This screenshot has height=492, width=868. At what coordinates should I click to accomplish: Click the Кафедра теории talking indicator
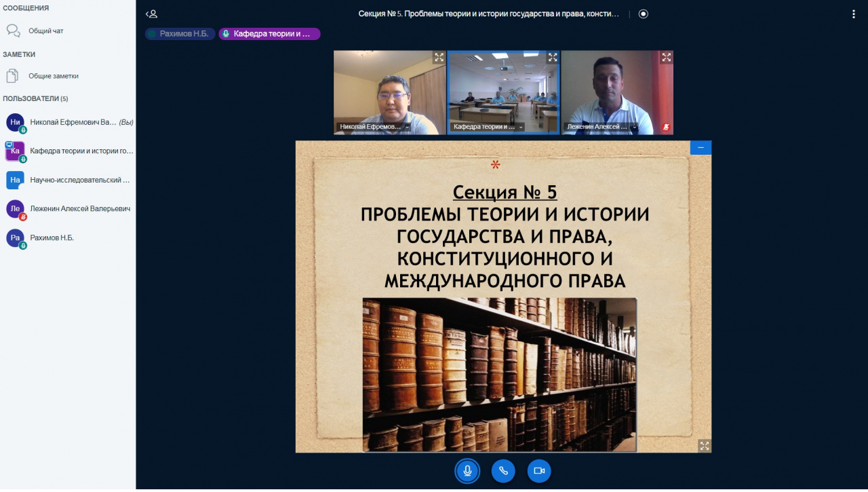[x=269, y=33]
